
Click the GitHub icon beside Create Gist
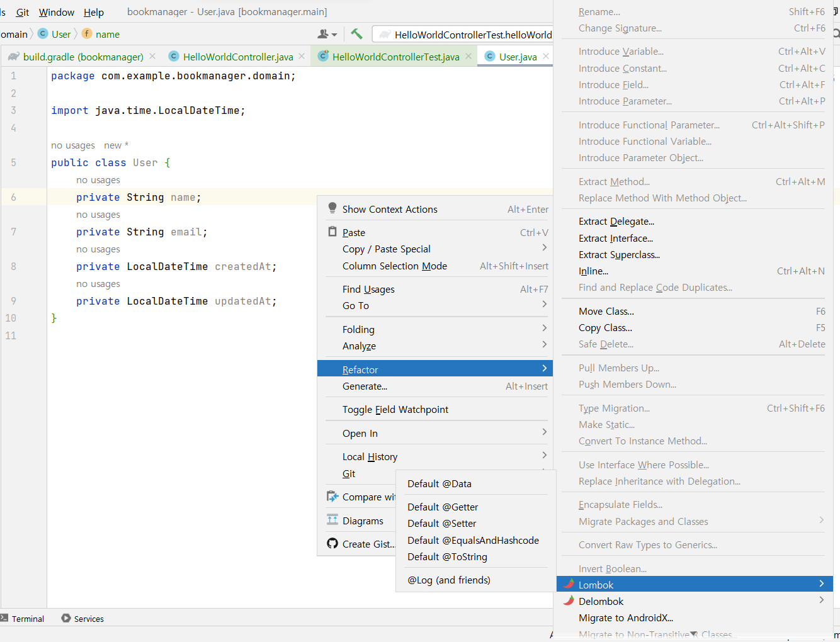pos(332,543)
